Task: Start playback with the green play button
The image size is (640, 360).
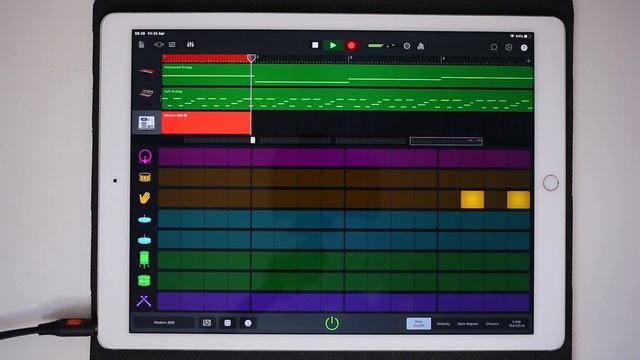Action: coord(333,45)
